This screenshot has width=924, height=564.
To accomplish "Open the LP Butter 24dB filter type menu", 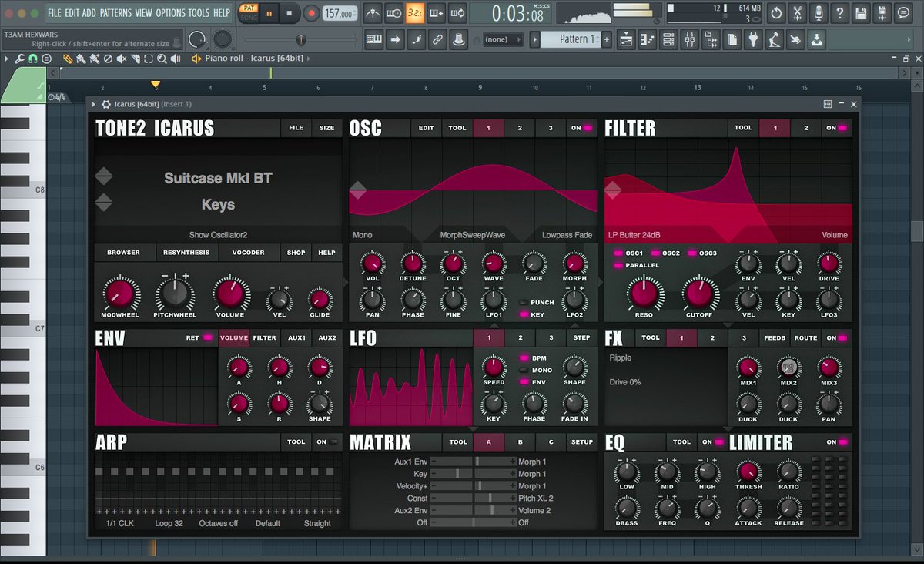I will click(x=636, y=235).
